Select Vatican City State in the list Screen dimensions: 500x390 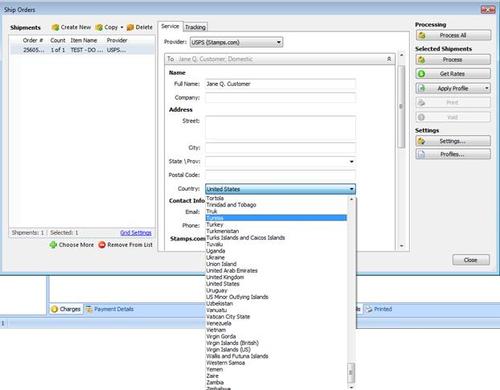point(276,317)
